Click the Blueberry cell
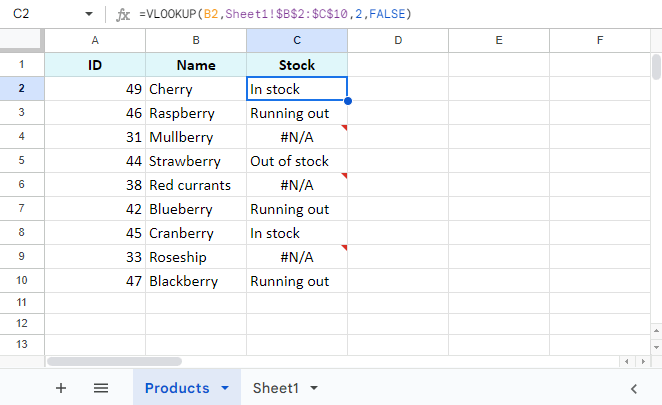The image size is (662, 405). (x=196, y=209)
